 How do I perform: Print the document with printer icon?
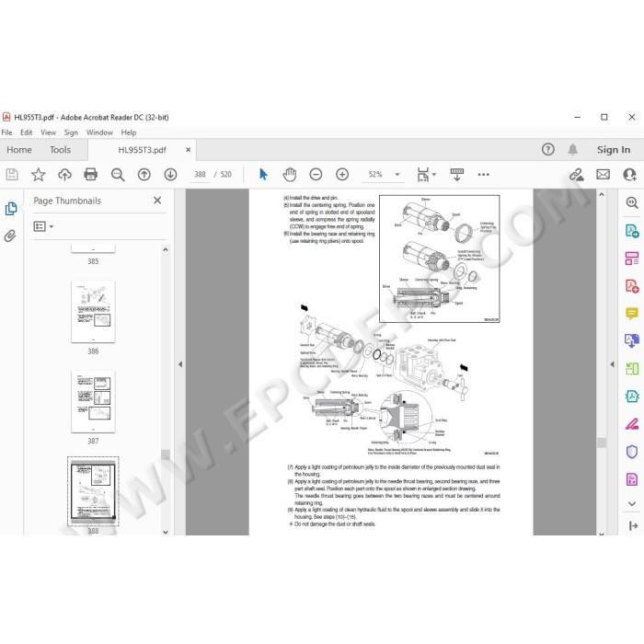coord(91,175)
